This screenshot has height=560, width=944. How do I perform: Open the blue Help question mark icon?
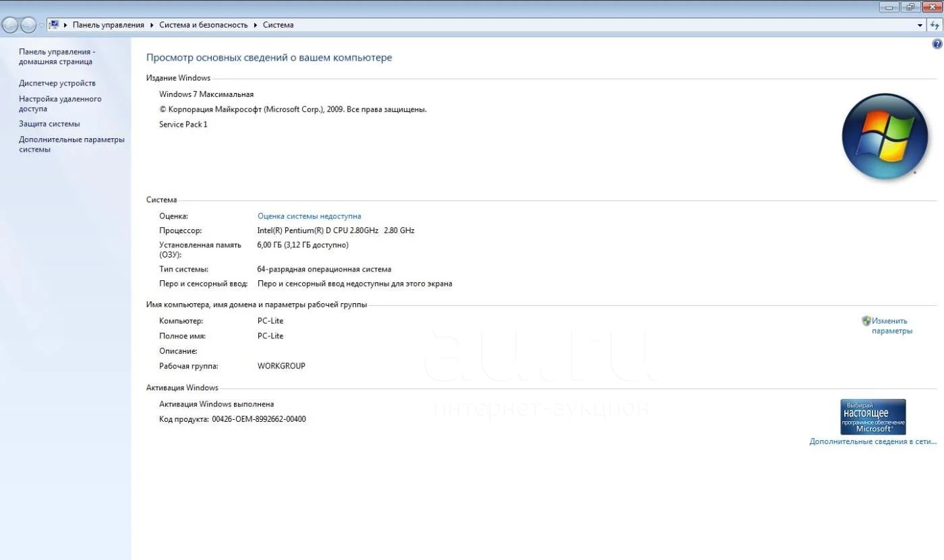coord(937,44)
